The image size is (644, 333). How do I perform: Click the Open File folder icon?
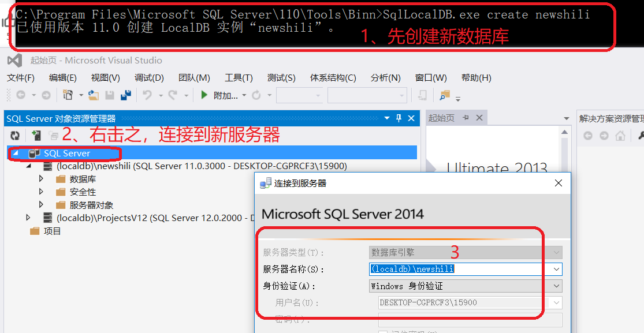(x=94, y=95)
